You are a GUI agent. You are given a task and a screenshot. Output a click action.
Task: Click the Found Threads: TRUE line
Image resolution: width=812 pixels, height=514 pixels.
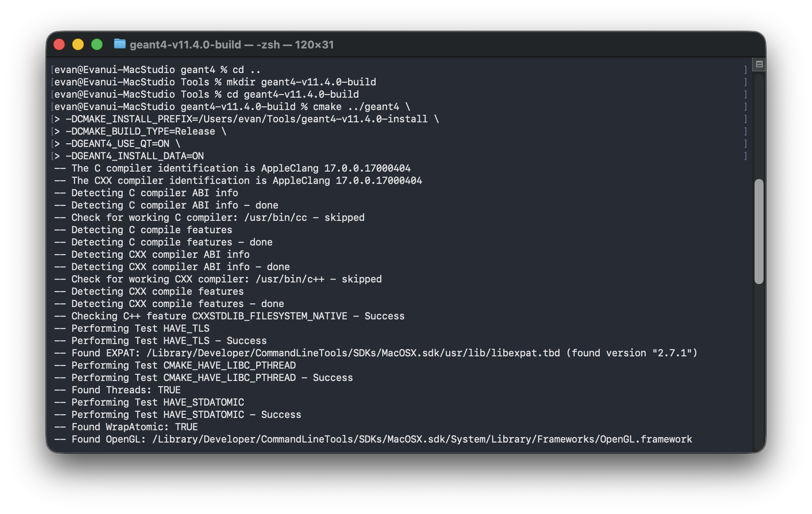click(117, 390)
